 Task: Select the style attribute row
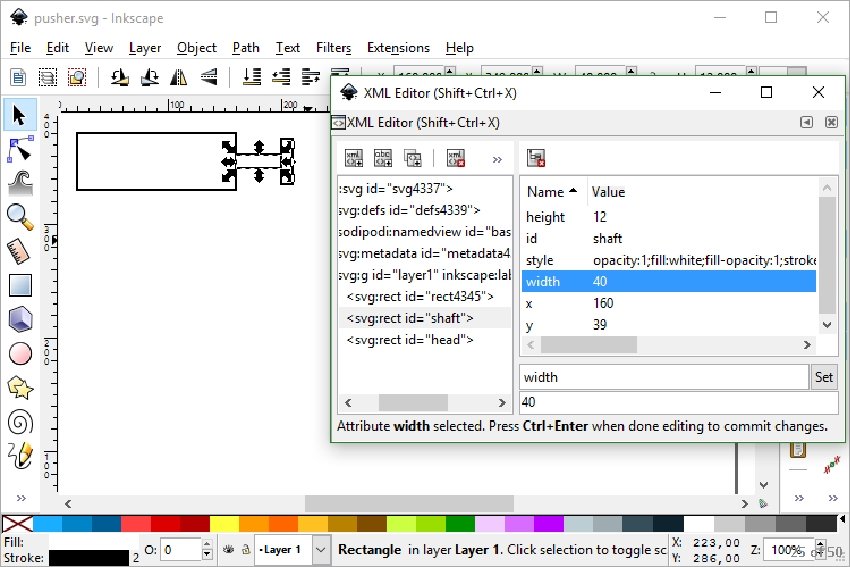[x=669, y=260]
